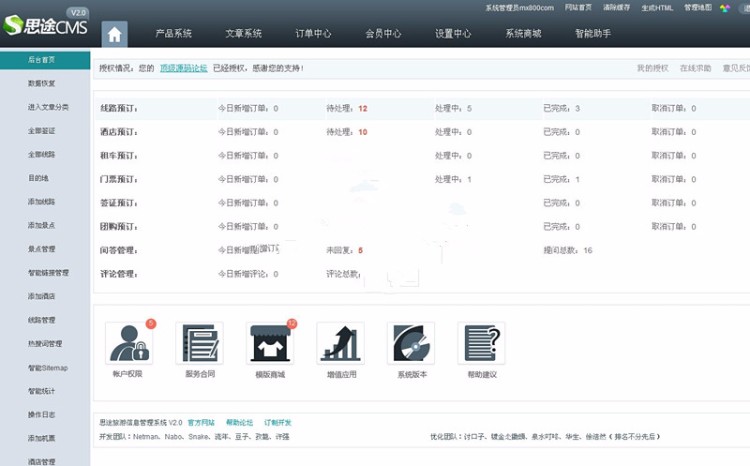Open the authorized forum name link
750x466 pixels.
(184, 68)
